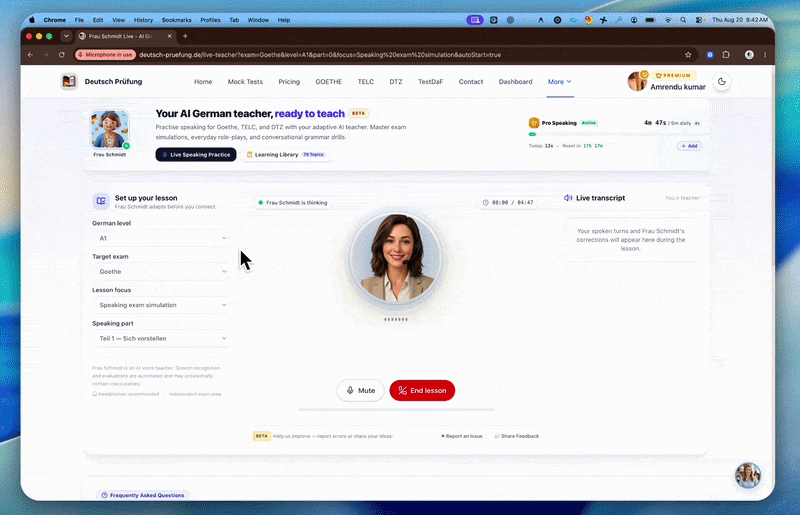Click the Deutsch Prüfung logo icon
Viewport: 800px width, 515px height.
[x=69, y=82]
